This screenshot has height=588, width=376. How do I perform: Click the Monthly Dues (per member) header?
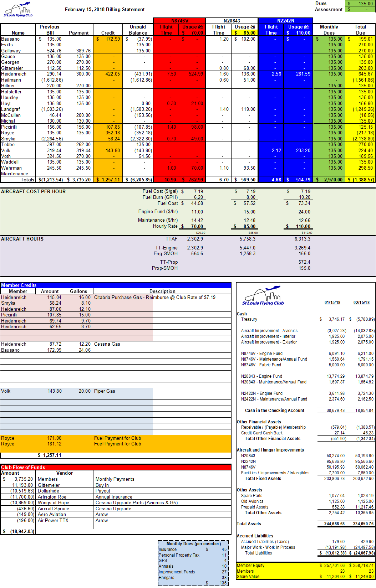193,543
